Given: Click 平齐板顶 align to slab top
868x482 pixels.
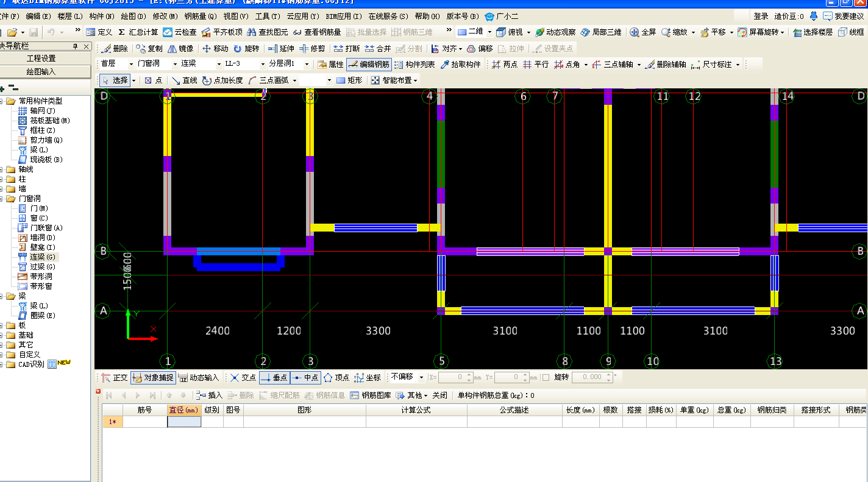Looking at the screenshot, I should (222, 32).
